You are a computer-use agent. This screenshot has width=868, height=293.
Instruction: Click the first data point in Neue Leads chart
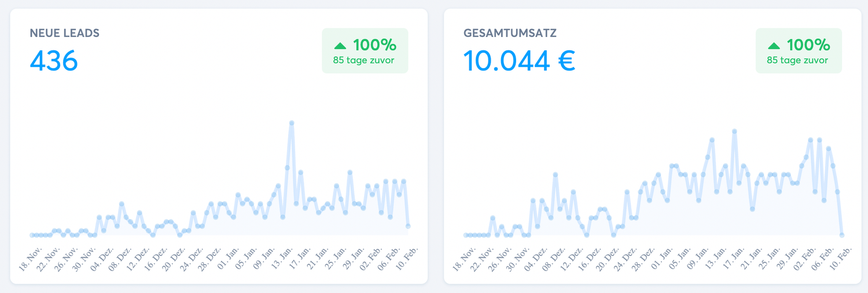coord(32,235)
